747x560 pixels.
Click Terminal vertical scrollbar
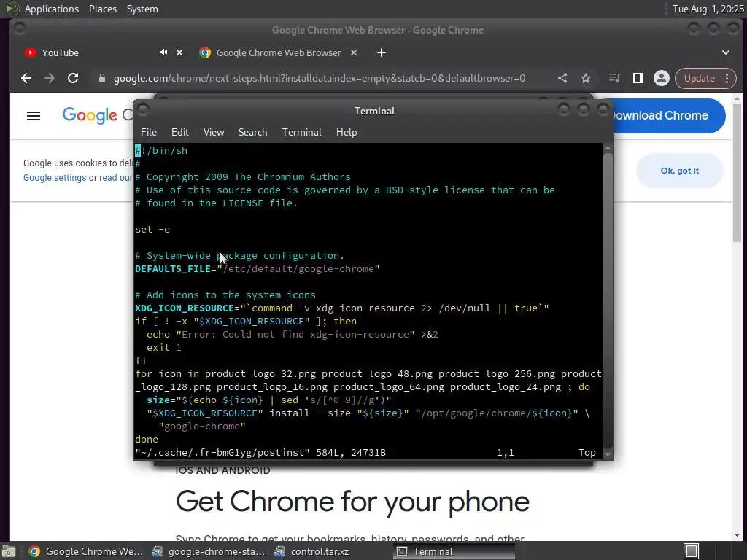click(x=608, y=301)
